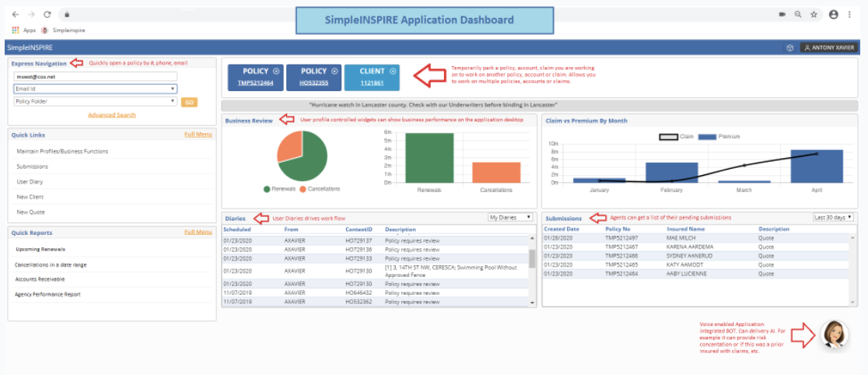The image size is (868, 375).
Task: Open the User Diary quick link
Action: pos(30,182)
